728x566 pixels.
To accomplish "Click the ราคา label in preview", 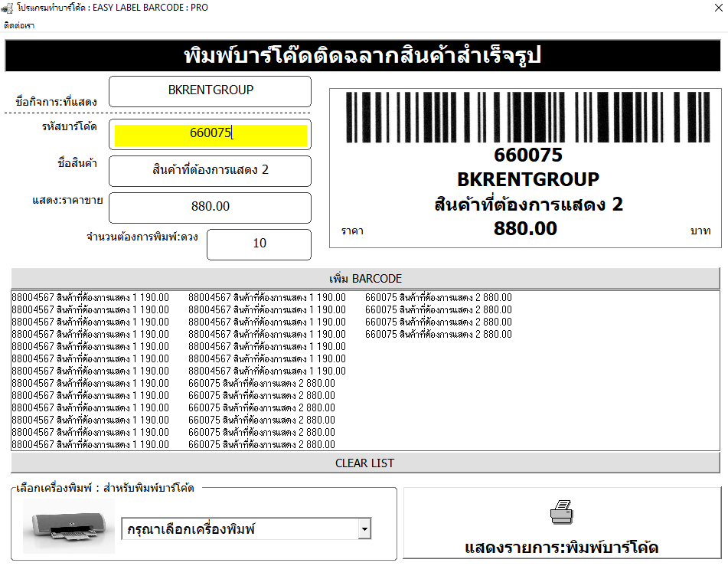I will 352,231.
